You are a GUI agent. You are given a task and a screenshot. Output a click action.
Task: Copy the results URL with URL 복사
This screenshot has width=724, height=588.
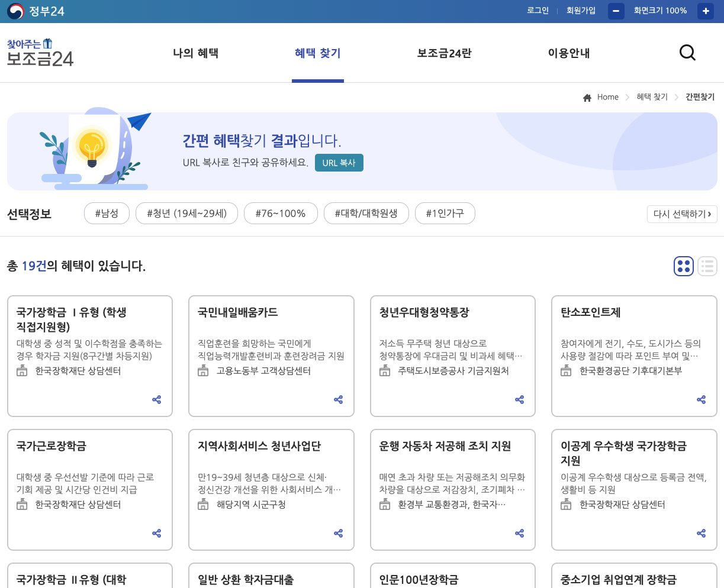pyautogui.click(x=339, y=163)
